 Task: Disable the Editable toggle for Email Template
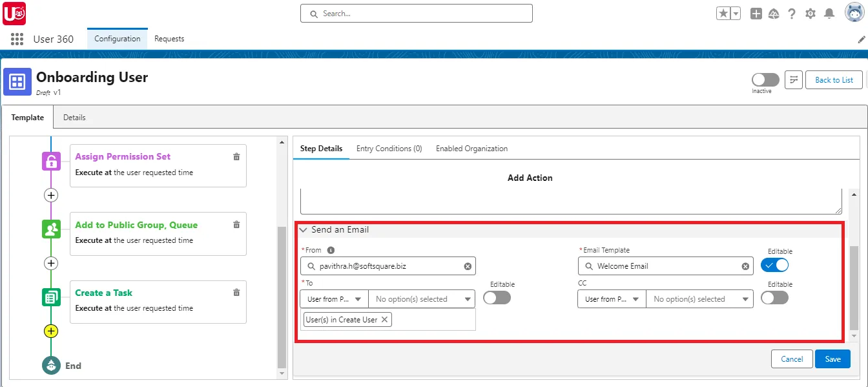point(774,265)
